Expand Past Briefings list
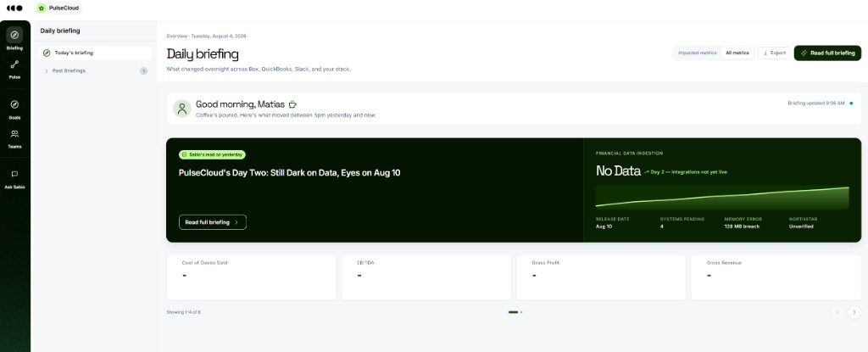 pyautogui.click(x=95, y=71)
